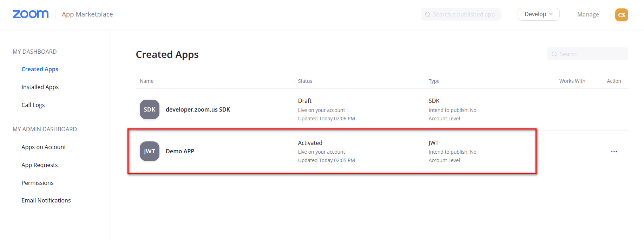Viewport: 644px width, 240px height.
Task: Click the Draft status text
Action: pyautogui.click(x=304, y=101)
